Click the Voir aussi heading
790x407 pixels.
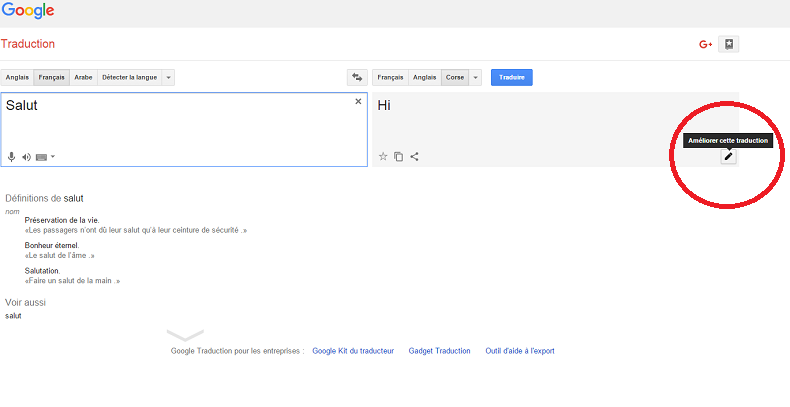point(25,303)
